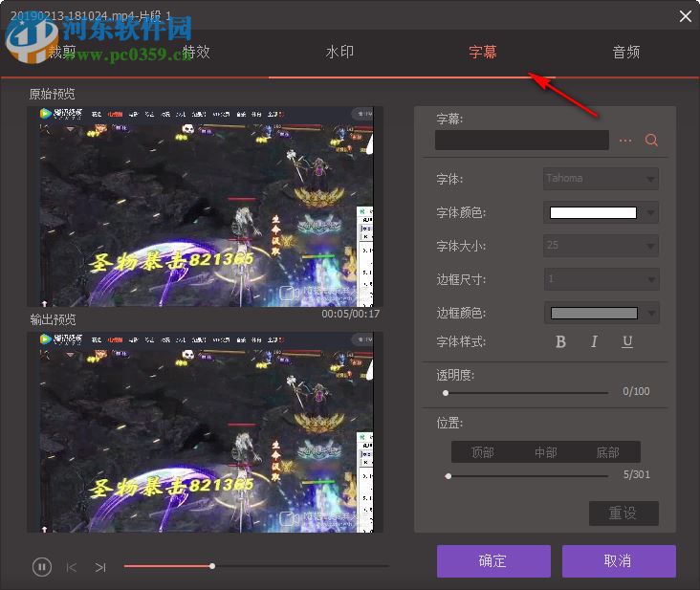
Task: Click the 0/100 transparency value
Action: pyautogui.click(x=636, y=391)
